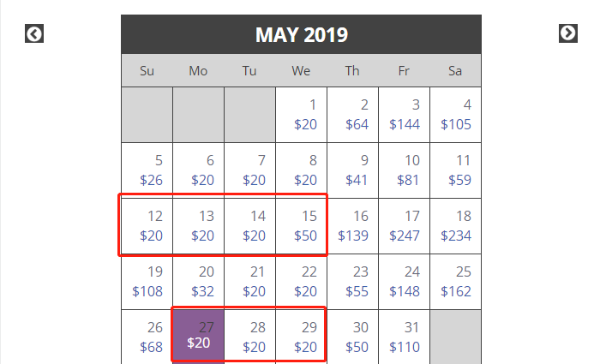Click May 5 with $26 rate

(x=147, y=170)
